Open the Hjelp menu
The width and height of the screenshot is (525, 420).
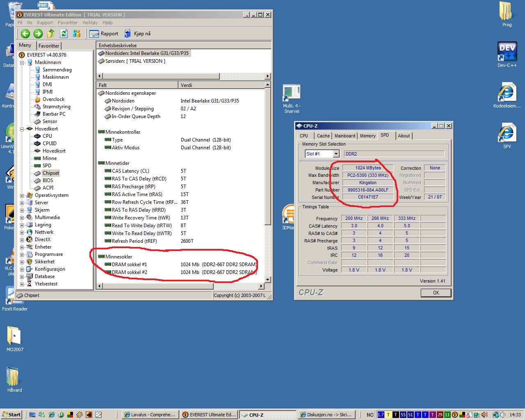(x=107, y=23)
